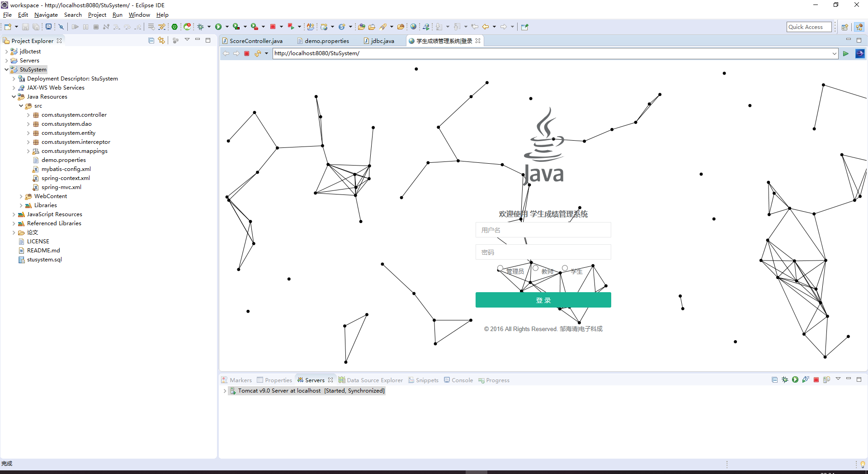Open the Project menu

coord(97,14)
